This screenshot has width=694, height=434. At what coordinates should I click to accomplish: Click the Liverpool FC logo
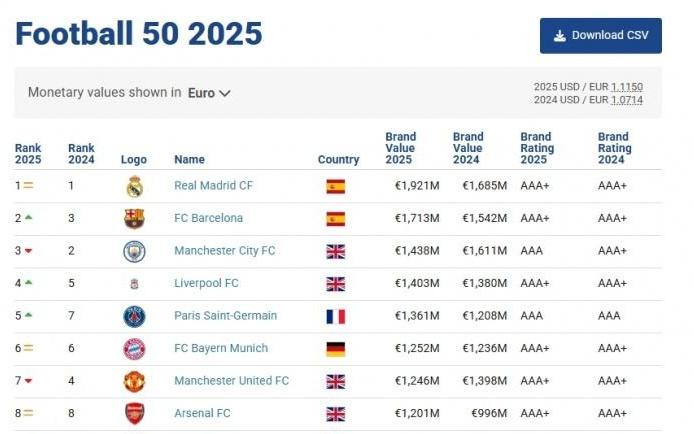point(134,284)
